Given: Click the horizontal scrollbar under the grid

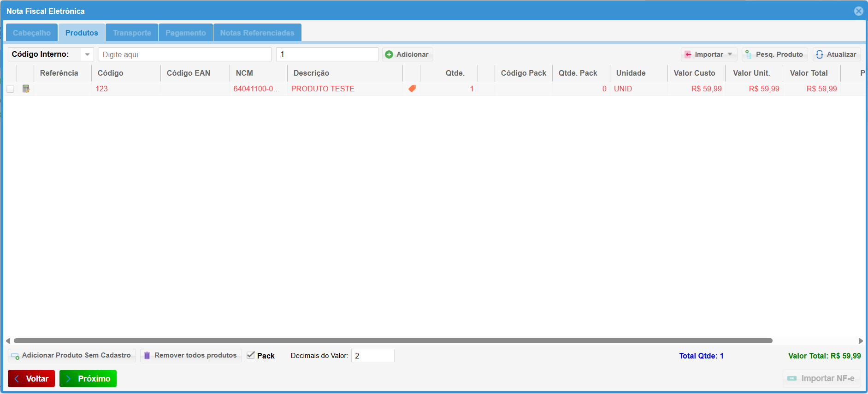Looking at the screenshot, I should click(x=393, y=341).
